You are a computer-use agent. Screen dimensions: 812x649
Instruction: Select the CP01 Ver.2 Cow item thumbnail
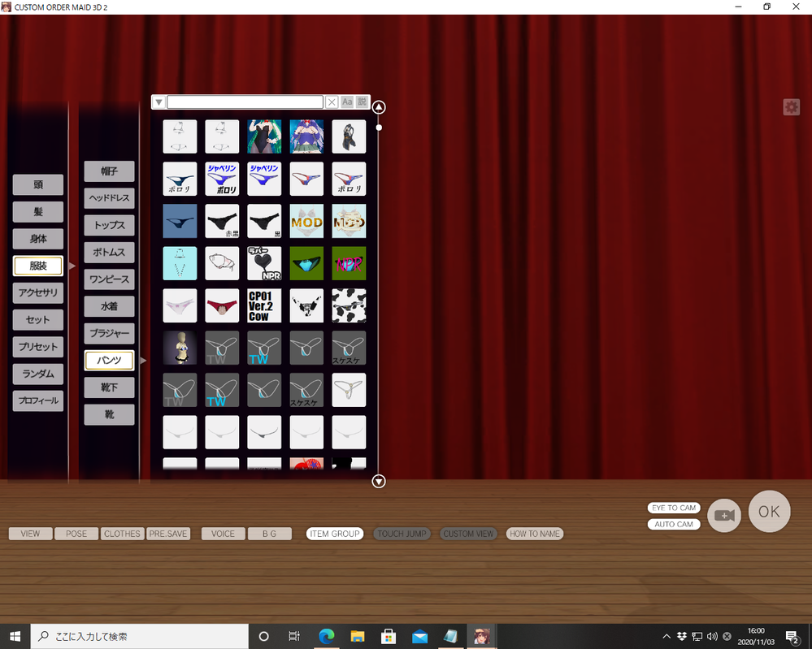[x=264, y=305]
